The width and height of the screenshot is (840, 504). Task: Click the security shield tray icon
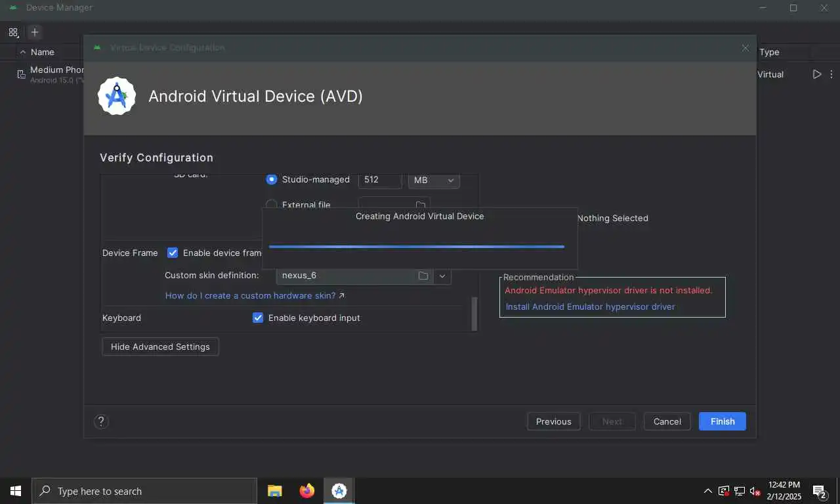pos(724,491)
